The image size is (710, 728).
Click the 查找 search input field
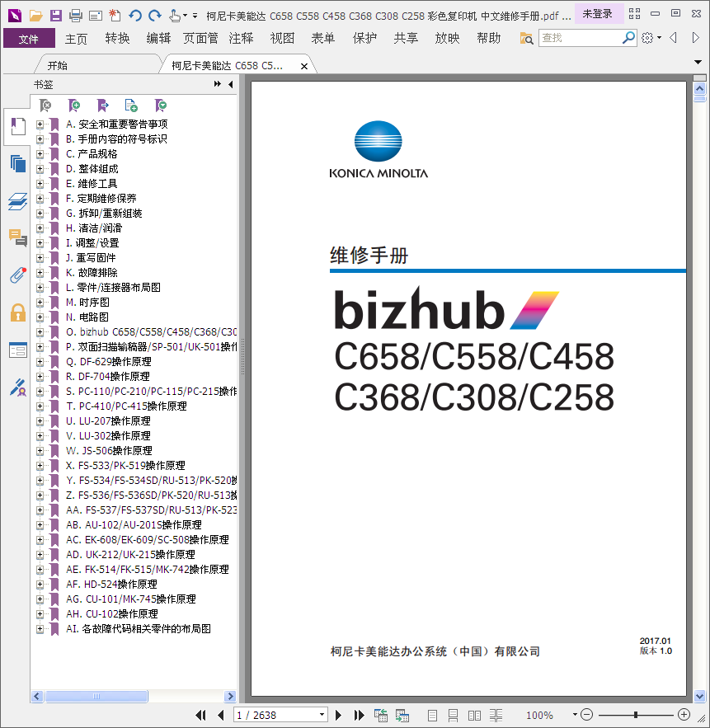pos(580,38)
